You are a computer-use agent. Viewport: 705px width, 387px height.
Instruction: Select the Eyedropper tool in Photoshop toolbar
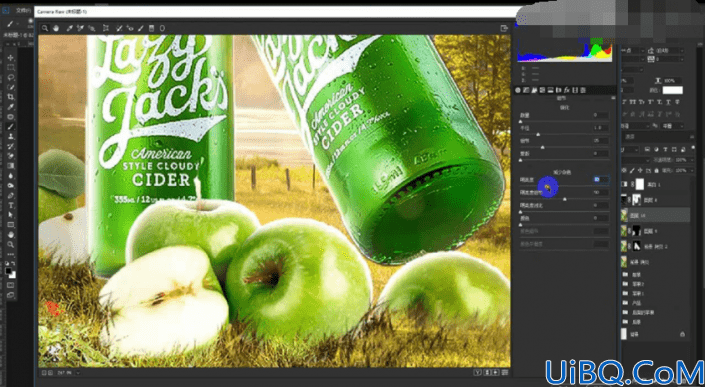coord(11,107)
